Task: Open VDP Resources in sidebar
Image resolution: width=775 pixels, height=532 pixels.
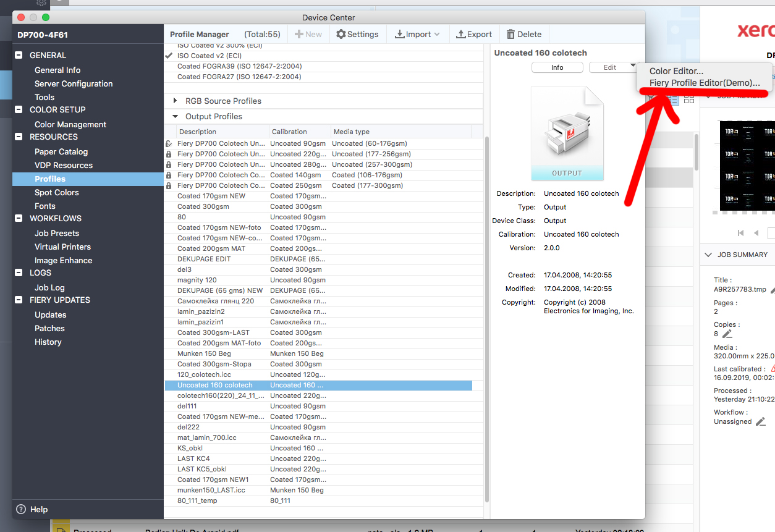Action: coord(64,165)
